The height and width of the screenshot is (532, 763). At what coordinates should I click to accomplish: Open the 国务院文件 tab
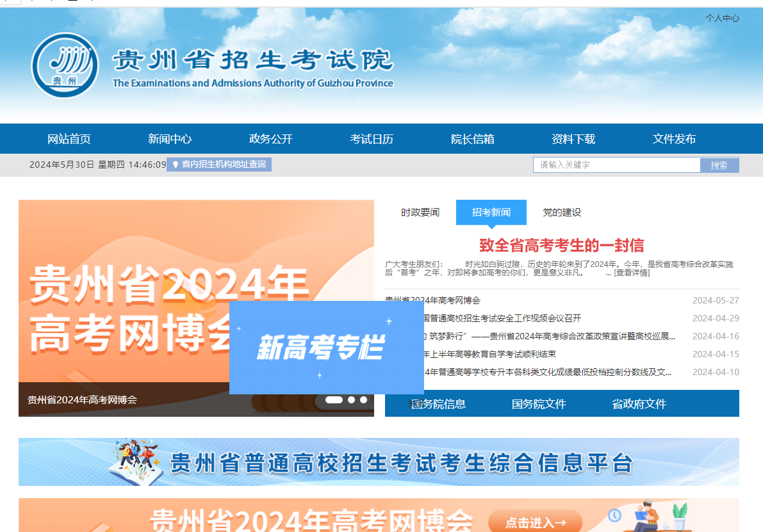(539, 404)
